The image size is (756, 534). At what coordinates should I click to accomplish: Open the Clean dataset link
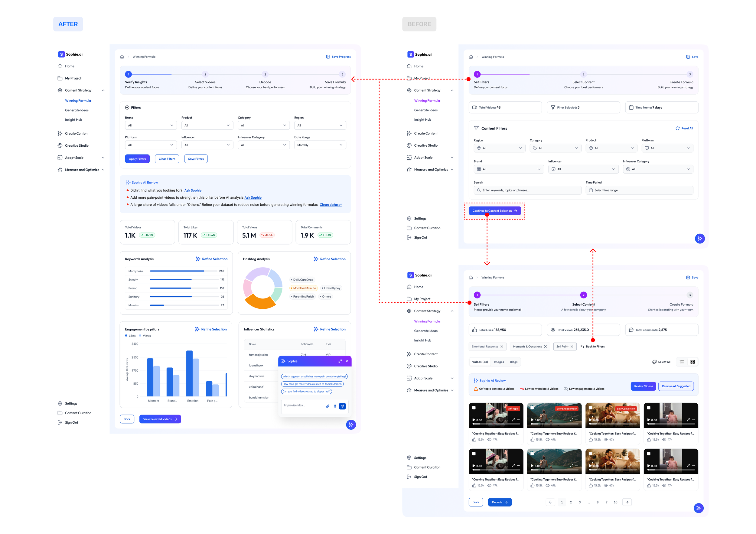(330, 205)
